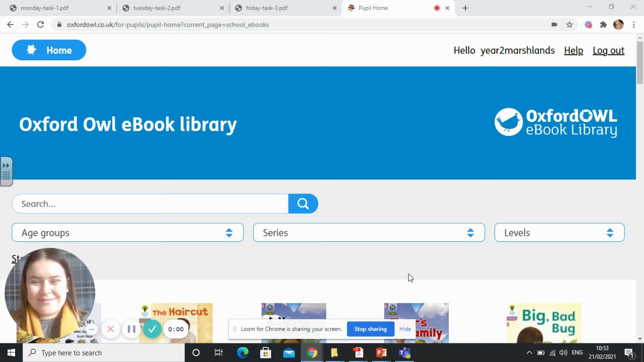Click the blue Home button
Screen dimensions: 644x362
point(49,50)
